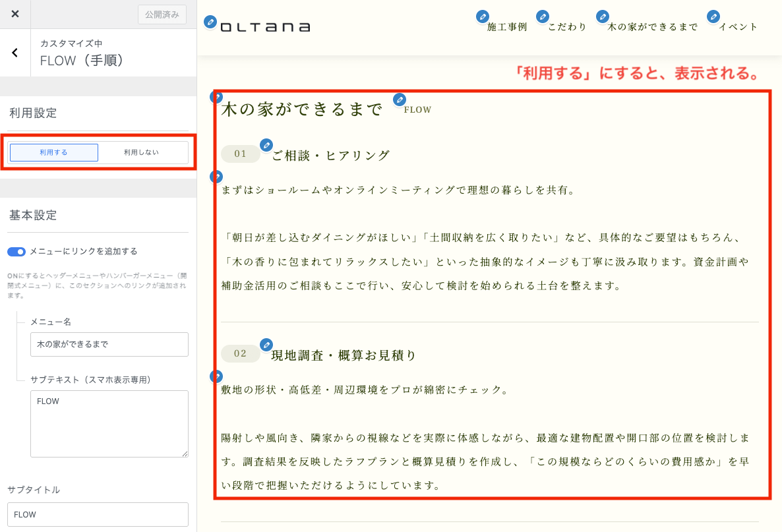782x532 pixels.
Task: Click the ご相談・ヒアリング heading text
Action: (330, 156)
